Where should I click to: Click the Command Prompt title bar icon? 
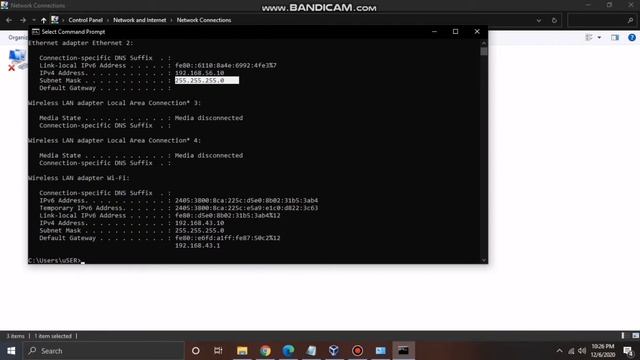pyautogui.click(x=36, y=31)
